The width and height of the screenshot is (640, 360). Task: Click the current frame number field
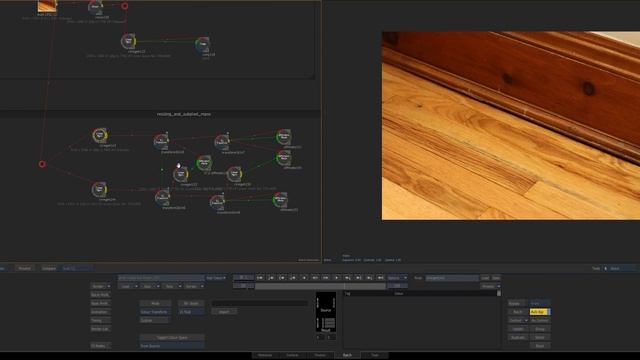tap(243, 278)
